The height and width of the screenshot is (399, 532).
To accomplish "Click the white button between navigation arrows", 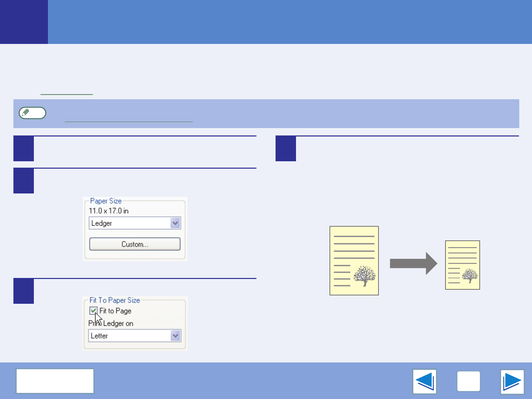I will coord(468,381).
